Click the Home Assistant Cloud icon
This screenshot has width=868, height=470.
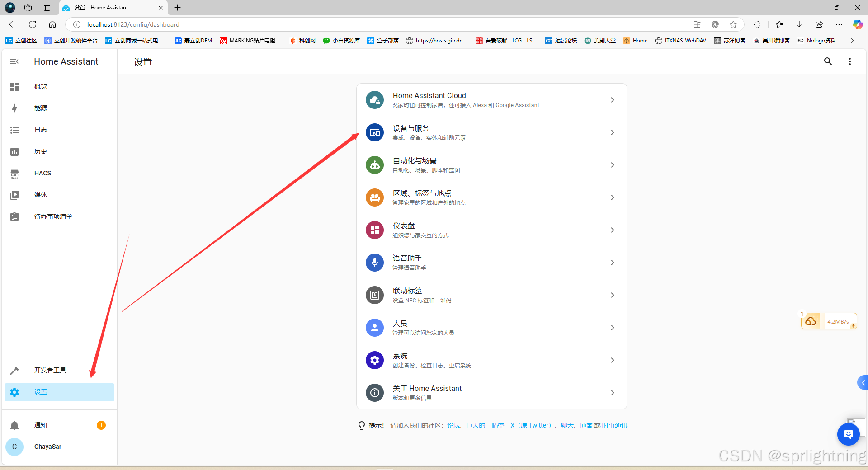click(375, 100)
